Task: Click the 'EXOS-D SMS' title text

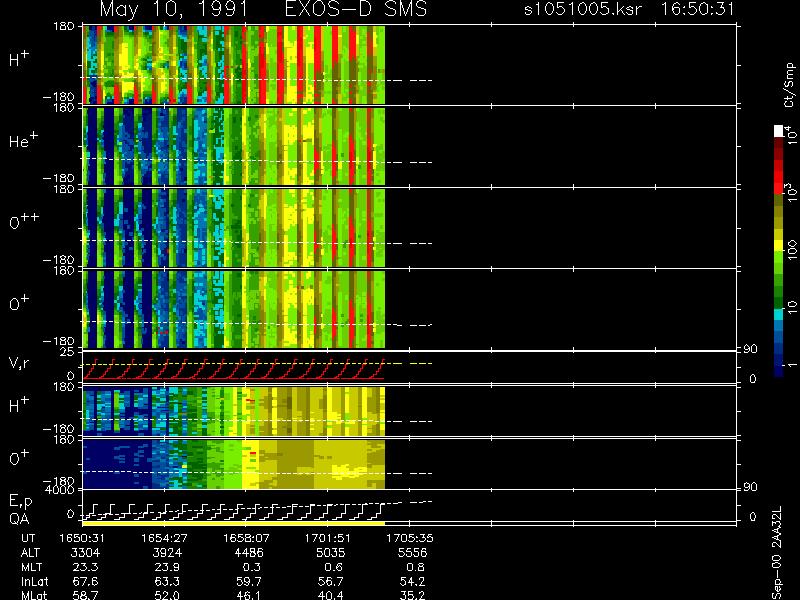Action: [356, 9]
